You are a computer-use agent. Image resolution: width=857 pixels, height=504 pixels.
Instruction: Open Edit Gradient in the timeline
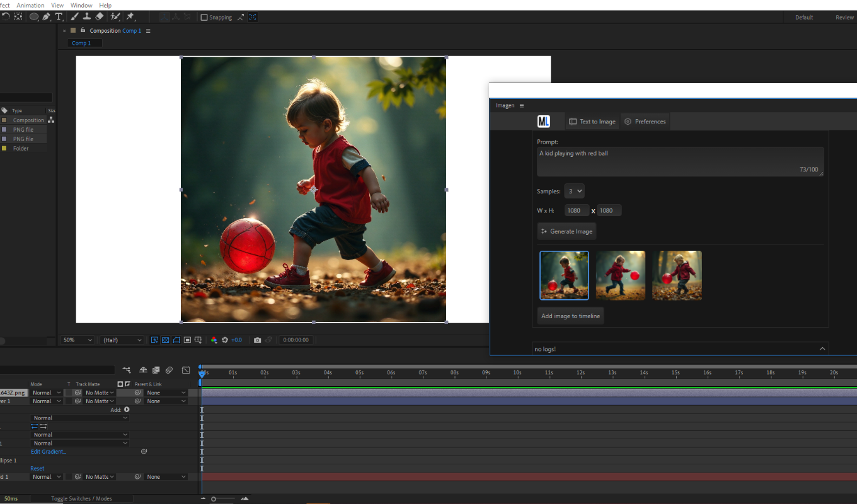(x=49, y=451)
